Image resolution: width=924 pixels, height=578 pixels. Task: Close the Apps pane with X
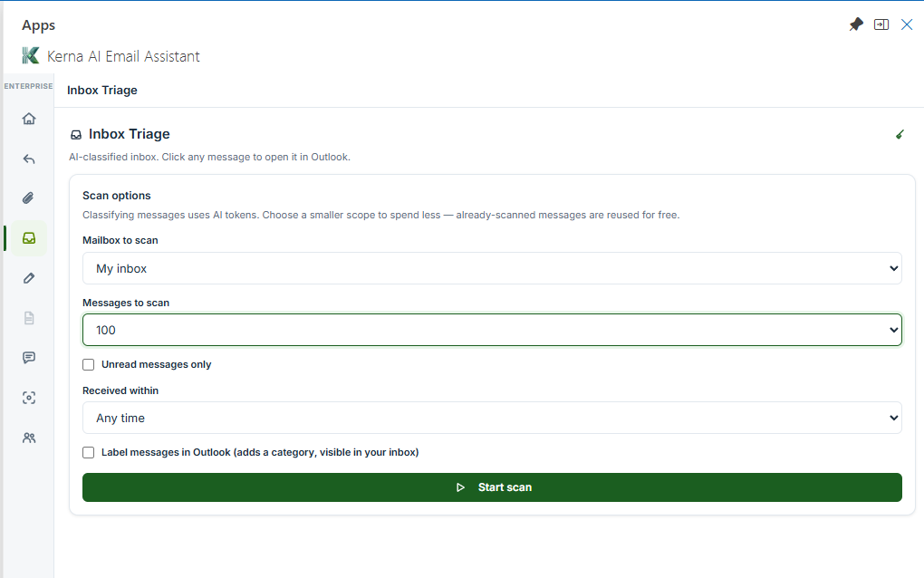point(907,24)
